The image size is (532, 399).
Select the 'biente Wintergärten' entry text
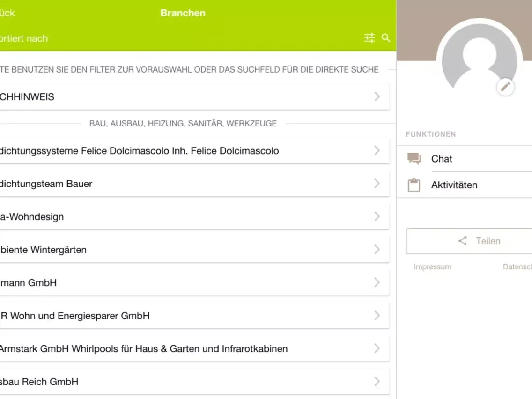(x=43, y=250)
